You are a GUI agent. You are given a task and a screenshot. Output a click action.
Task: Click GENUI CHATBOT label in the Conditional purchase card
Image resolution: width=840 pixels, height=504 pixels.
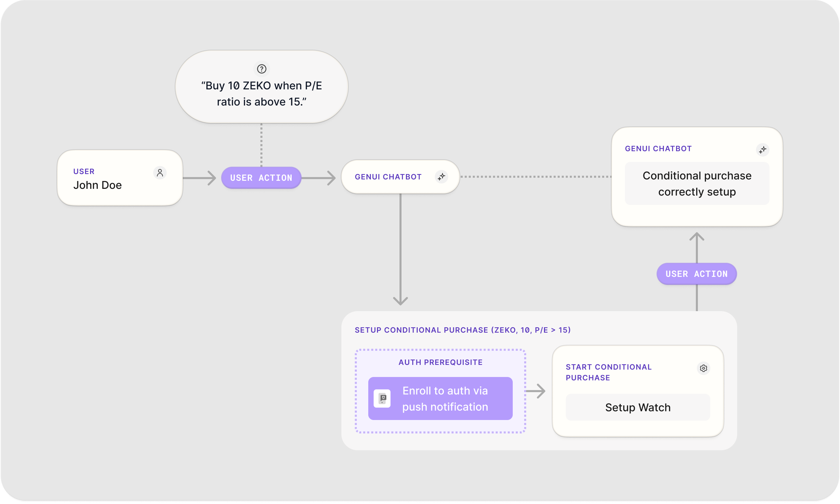(658, 149)
